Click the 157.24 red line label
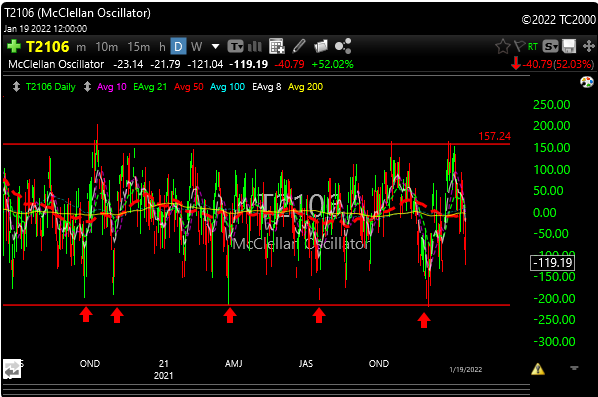598x397 pixels. tap(494, 136)
